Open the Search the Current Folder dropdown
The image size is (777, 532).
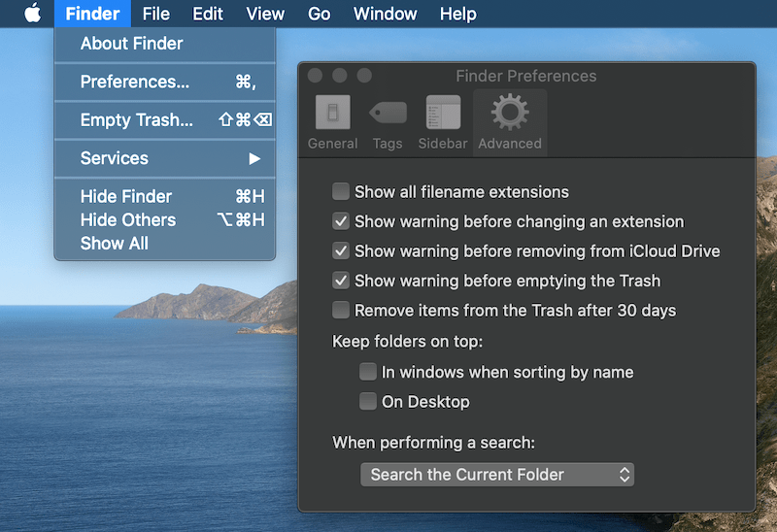pyautogui.click(x=497, y=475)
